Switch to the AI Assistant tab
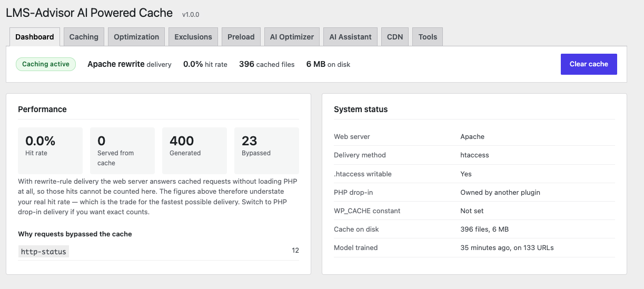 [x=350, y=37]
